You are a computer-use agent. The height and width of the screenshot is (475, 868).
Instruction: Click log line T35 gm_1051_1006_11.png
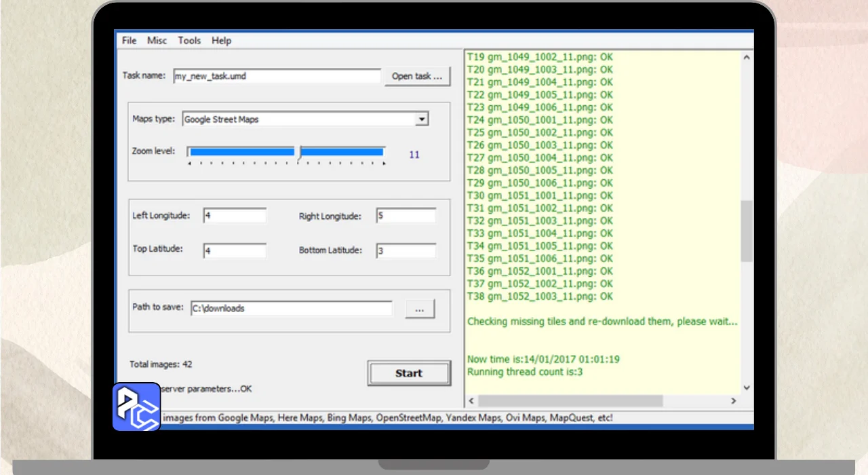[x=540, y=259]
